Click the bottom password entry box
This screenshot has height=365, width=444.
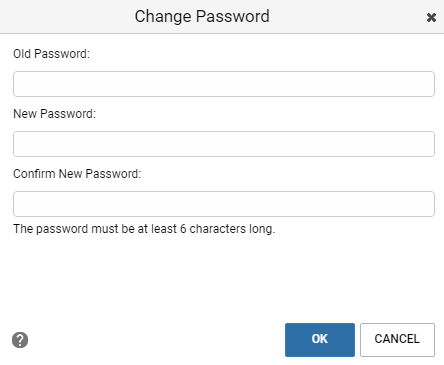224,204
